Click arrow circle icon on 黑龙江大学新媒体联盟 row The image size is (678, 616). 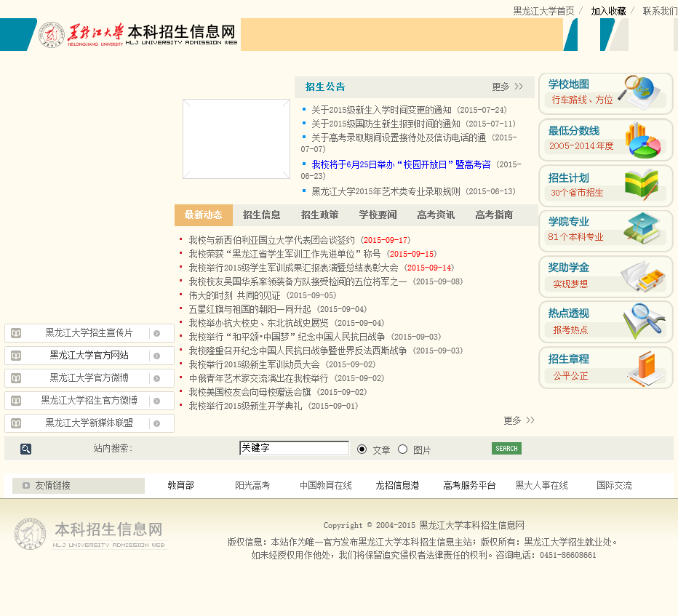point(156,423)
